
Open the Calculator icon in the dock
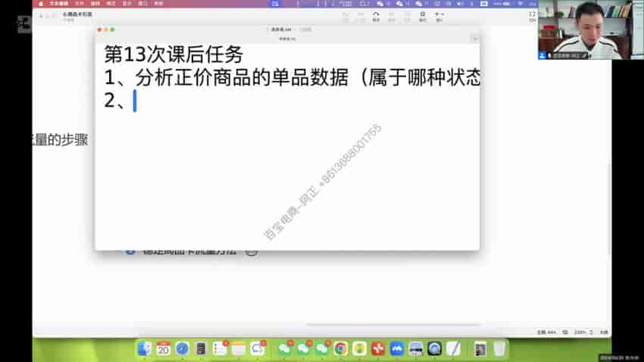(201, 348)
